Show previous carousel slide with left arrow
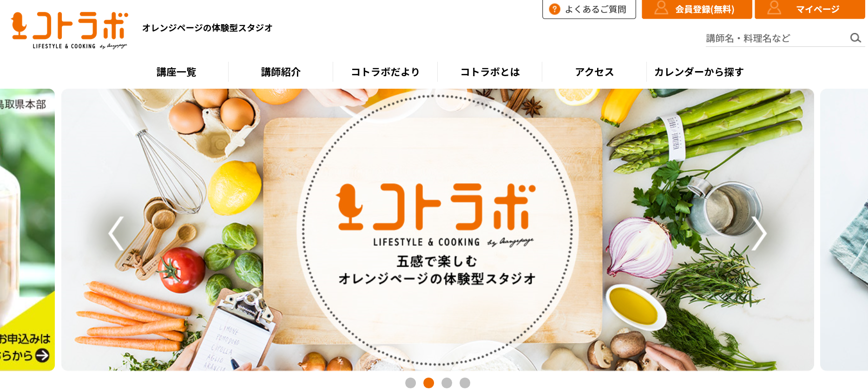This screenshot has height=392, width=868. pyautogui.click(x=116, y=234)
